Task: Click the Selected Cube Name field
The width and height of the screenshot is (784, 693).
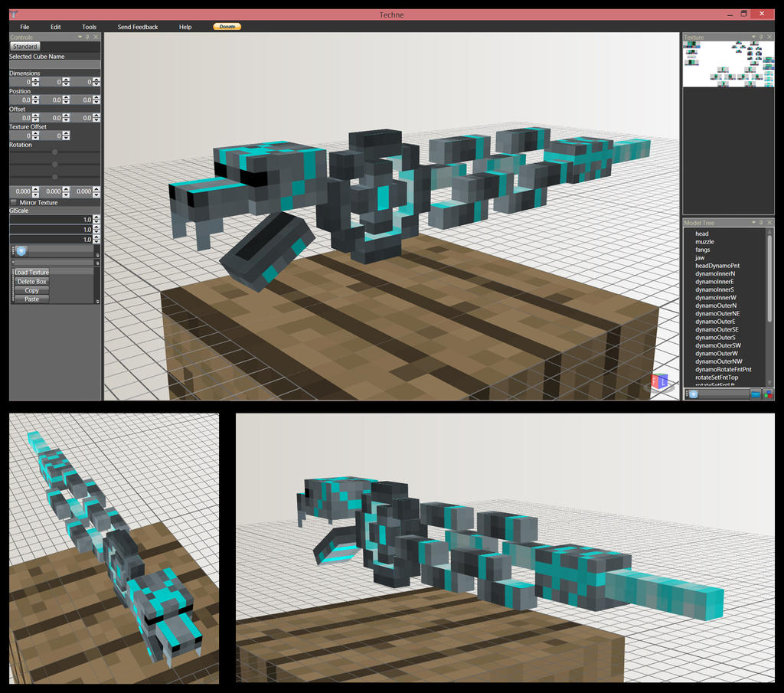Action: coord(54,65)
